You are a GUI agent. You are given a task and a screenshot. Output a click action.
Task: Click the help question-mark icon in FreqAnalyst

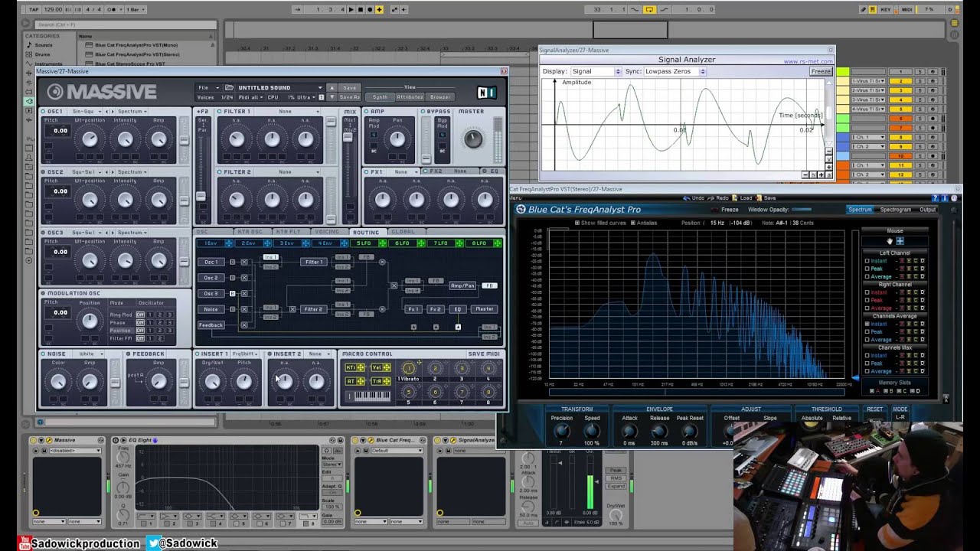pyautogui.click(x=935, y=197)
